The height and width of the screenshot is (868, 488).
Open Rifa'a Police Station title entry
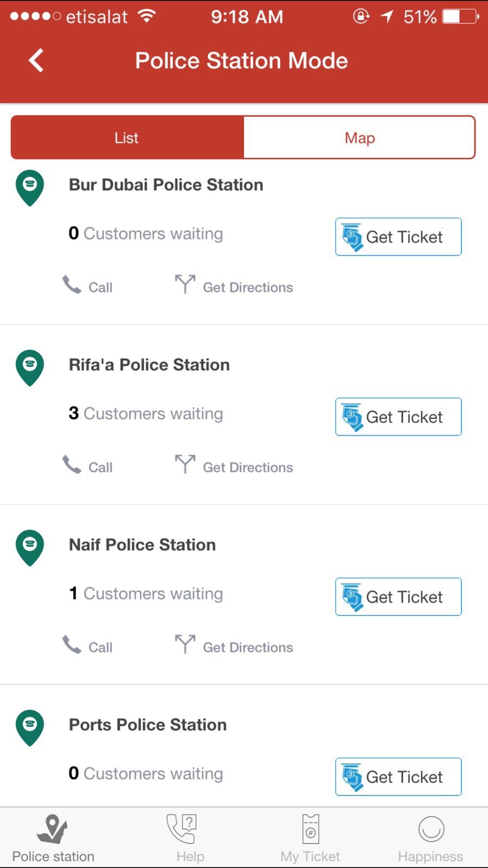pos(149,365)
